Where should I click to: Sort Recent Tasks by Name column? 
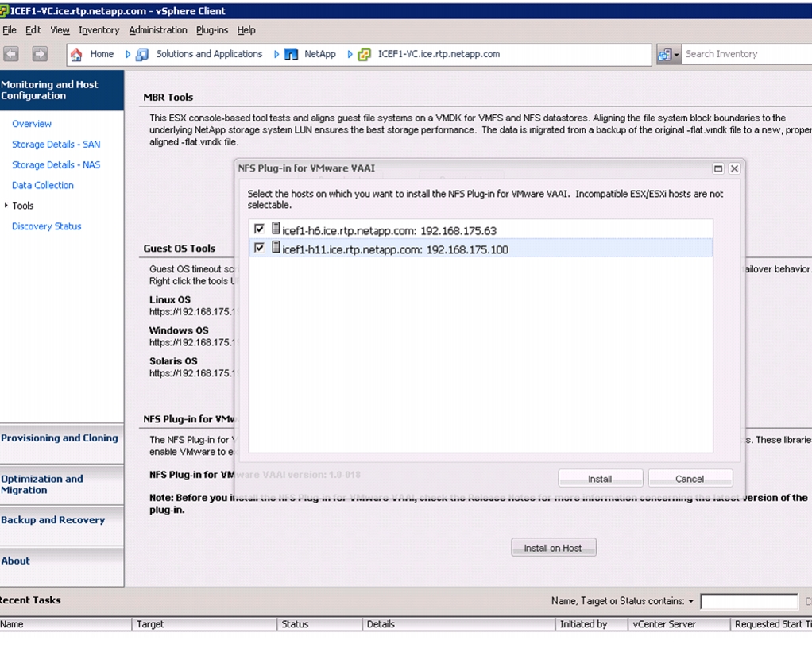pyautogui.click(x=66, y=624)
